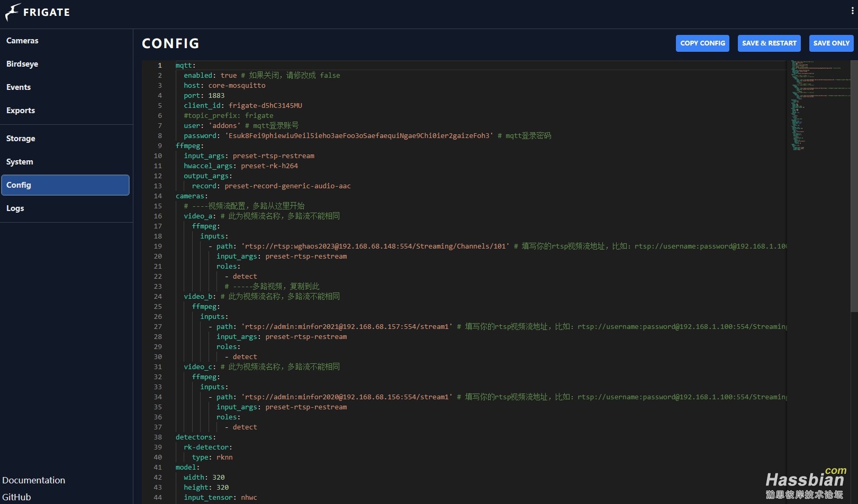
Task: Click 'record: preset-record-generic-audio-aac' line
Action: (x=272, y=186)
